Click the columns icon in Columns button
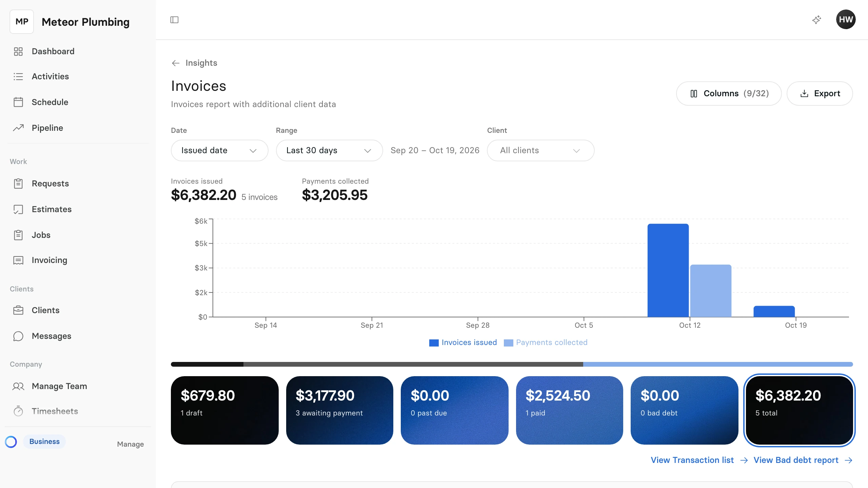 (694, 94)
